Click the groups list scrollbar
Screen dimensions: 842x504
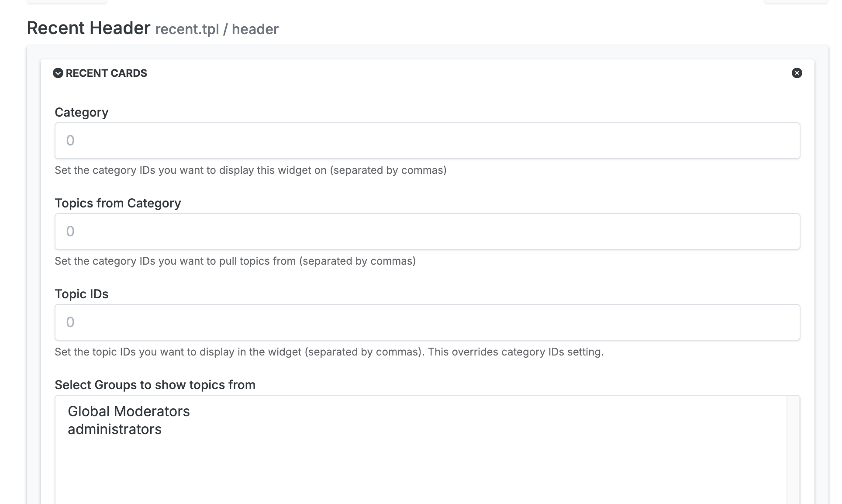(793, 450)
